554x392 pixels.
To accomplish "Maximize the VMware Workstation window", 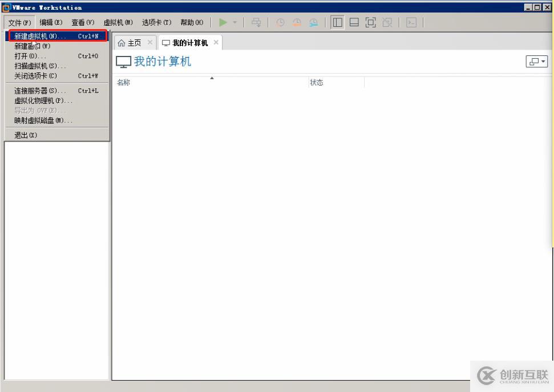I will [537, 7].
